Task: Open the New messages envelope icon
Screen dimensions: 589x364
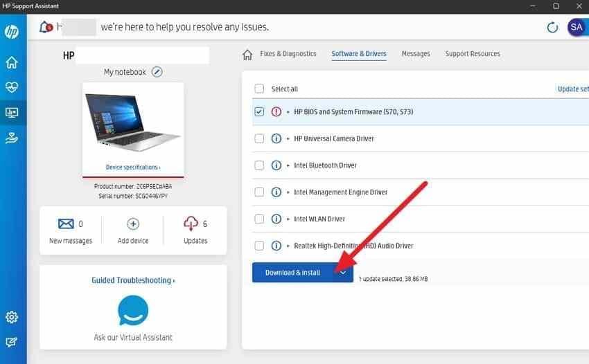Action: tap(66, 224)
